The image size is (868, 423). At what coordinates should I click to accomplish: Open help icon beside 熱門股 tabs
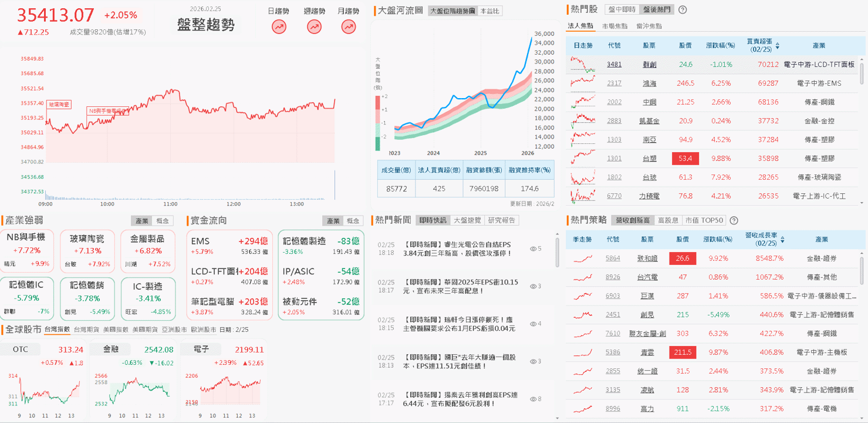(683, 9)
